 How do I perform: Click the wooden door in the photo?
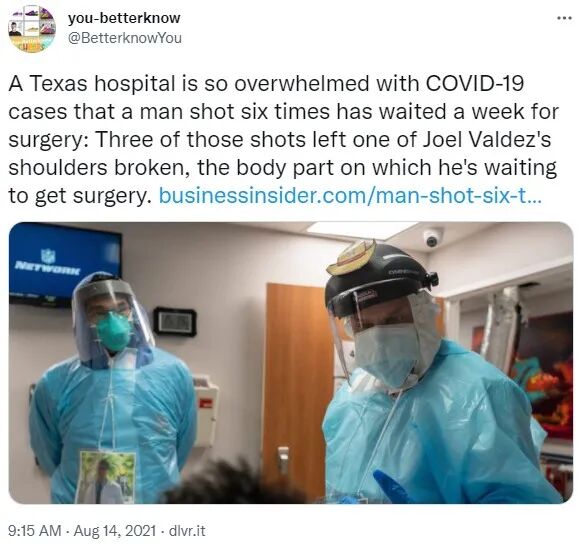click(x=298, y=388)
